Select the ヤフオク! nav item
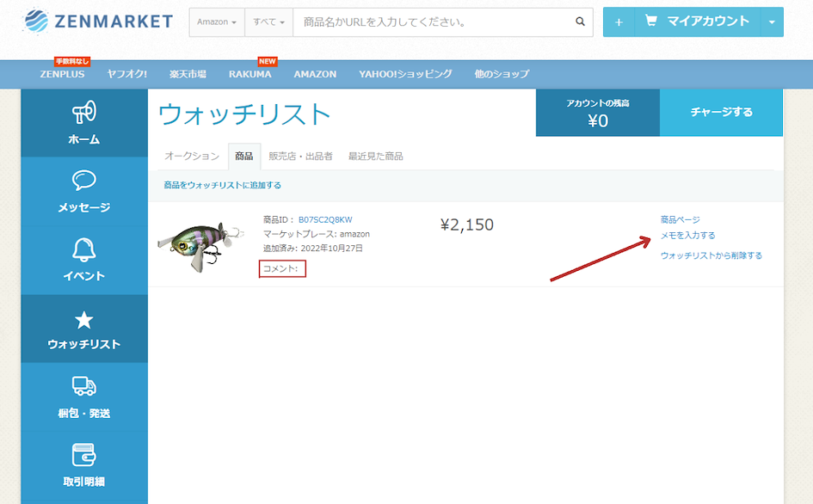The width and height of the screenshot is (813, 504). pos(127,74)
